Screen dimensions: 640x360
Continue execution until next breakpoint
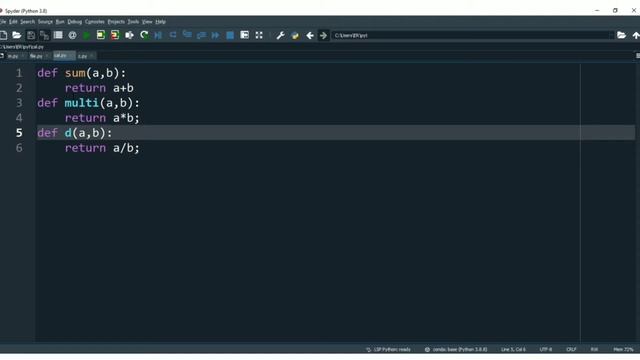pyautogui.click(x=215, y=36)
